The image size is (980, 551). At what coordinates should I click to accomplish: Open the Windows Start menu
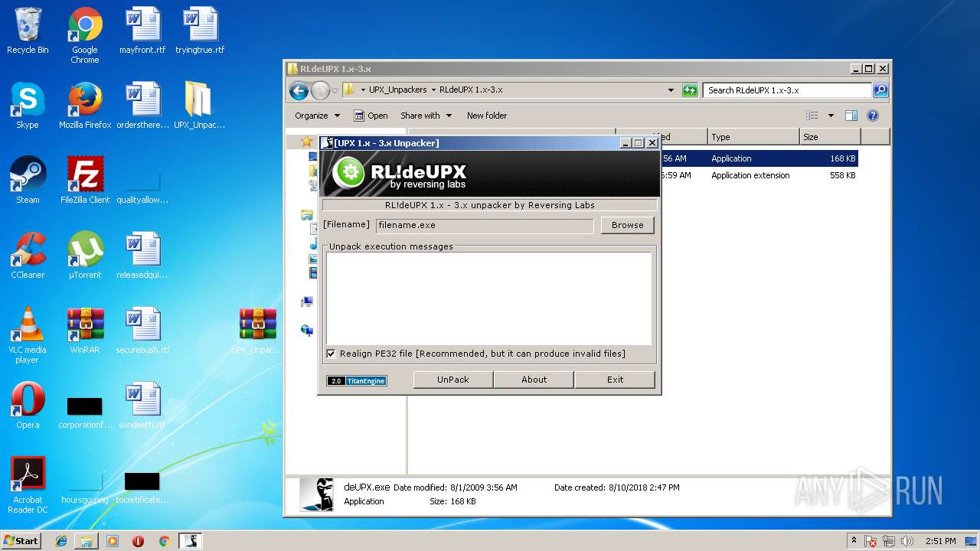click(x=21, y=540)
